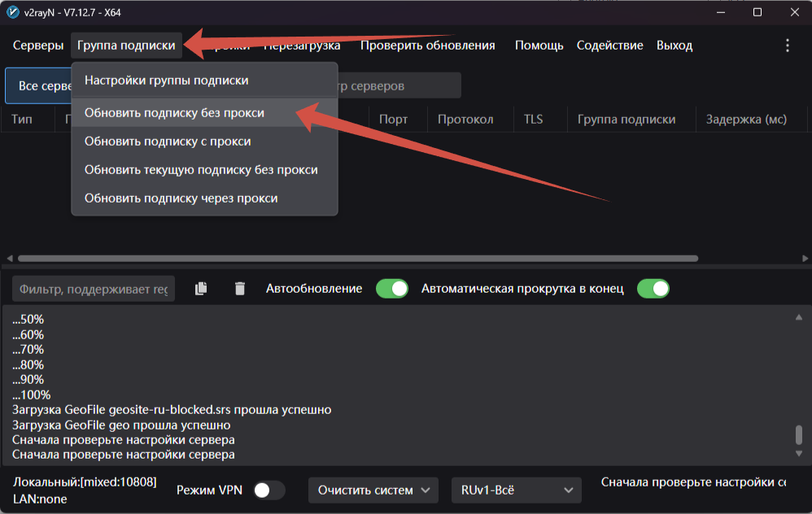The width and height of the screenshot is (812, 514).
Task: Focus the server filter input field
Action: [399, 85]
